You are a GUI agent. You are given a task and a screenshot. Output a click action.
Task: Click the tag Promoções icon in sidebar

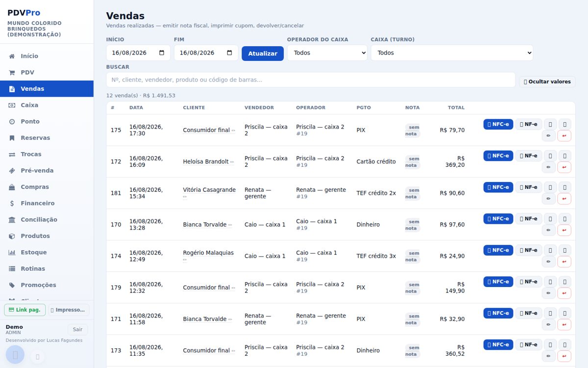pyautogui.click(x=12, y=285)
